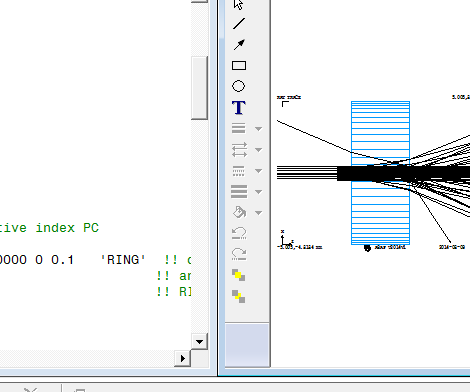The image size is (470, 392).
Task: Click the paint bucket fill icon
Action: coord(239,212)
